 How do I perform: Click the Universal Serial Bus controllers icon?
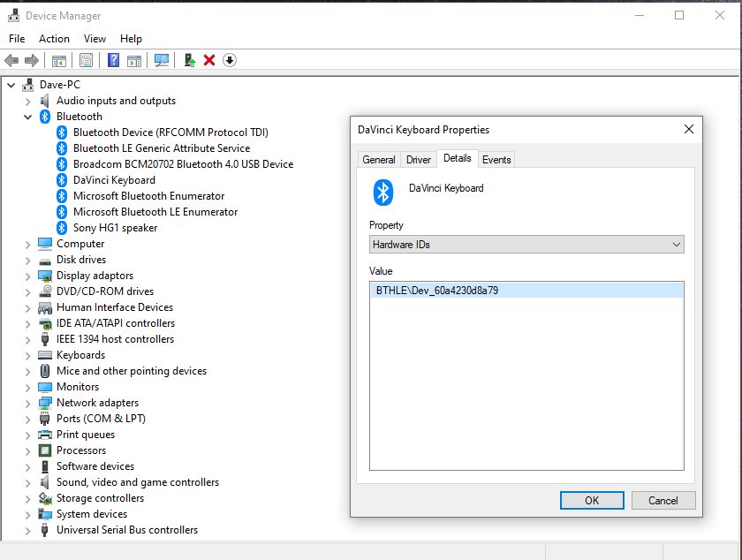pos(45,530)
